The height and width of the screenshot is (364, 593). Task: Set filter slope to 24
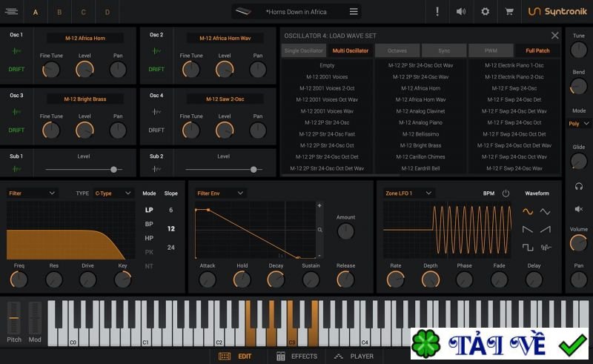171,248
